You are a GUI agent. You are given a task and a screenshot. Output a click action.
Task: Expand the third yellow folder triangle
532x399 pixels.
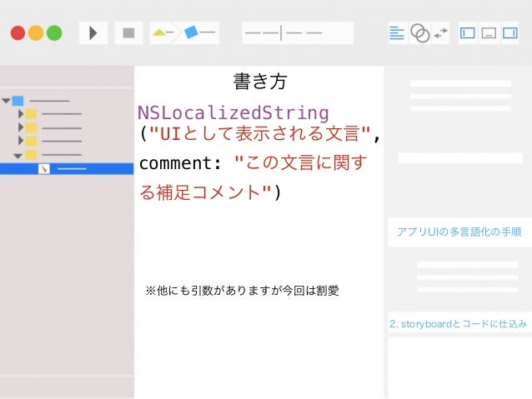click(21, 141)
